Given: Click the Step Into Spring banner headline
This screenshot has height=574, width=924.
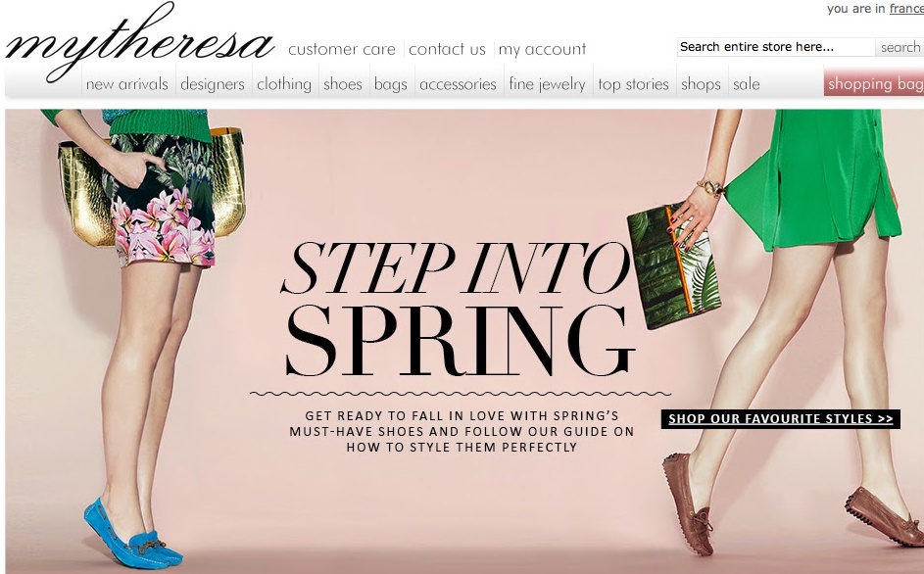Looking at the screenshot, I should point(459,309).
